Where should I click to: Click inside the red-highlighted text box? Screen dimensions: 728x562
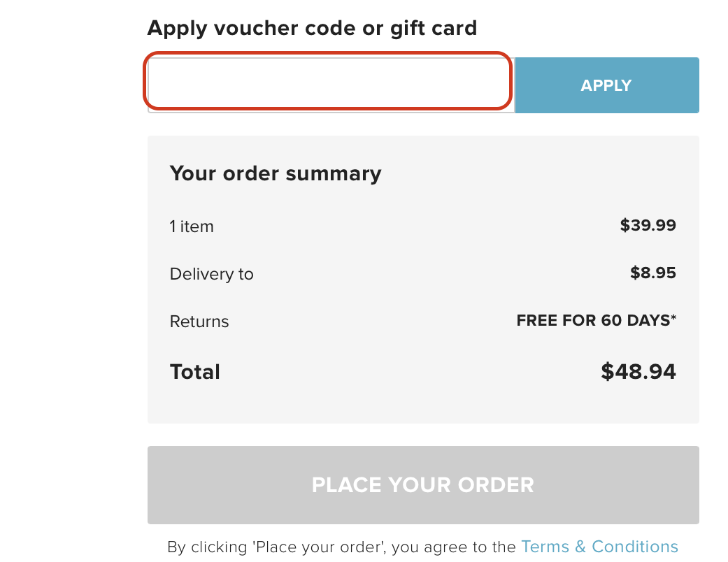(x=327, y=82)
